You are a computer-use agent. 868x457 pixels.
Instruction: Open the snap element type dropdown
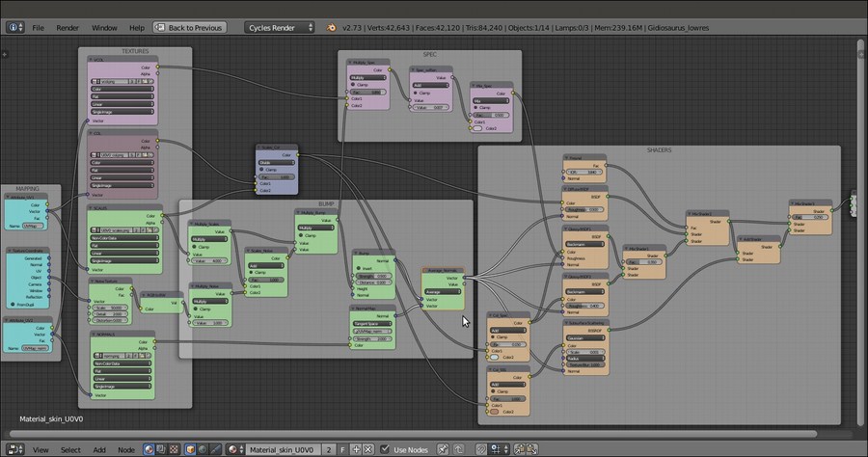(x=500, y=449)
